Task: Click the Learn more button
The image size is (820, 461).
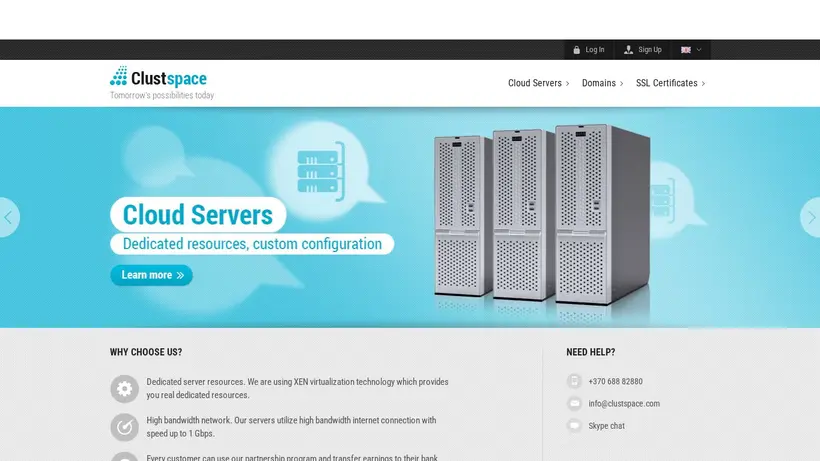Action: pos(152,275)
